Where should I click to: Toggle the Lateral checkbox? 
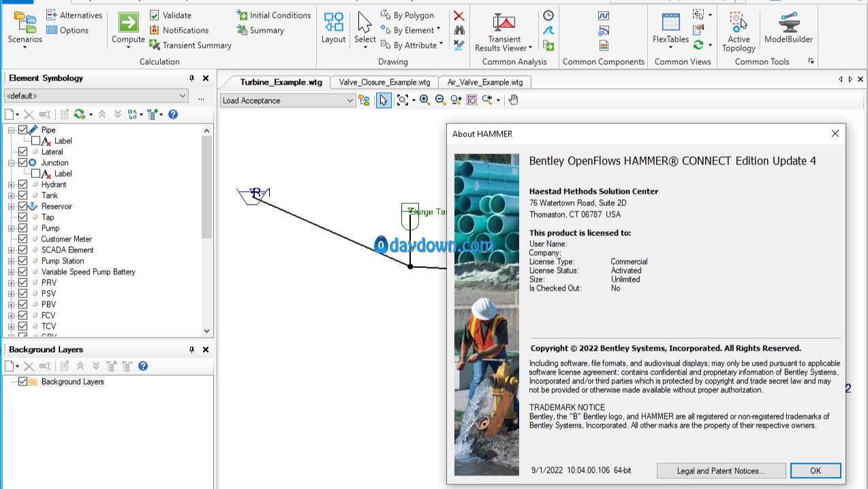(x=23, y=151)
